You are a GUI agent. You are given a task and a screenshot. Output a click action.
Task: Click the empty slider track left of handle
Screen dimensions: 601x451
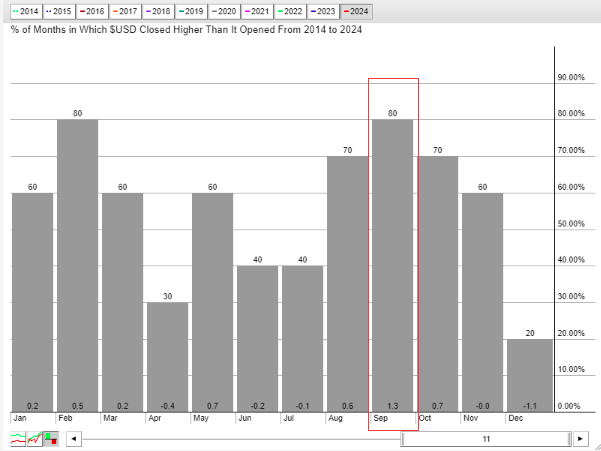pos(240,438)
